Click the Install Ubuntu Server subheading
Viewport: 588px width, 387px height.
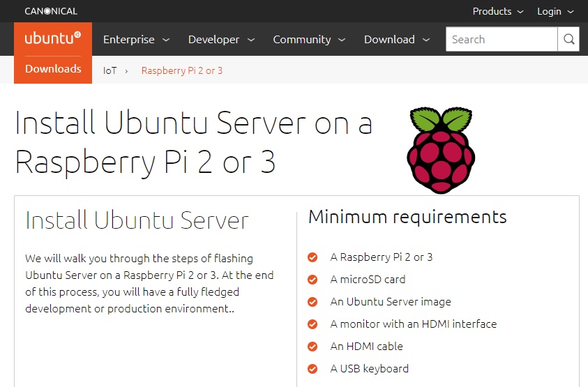point(137,220)
